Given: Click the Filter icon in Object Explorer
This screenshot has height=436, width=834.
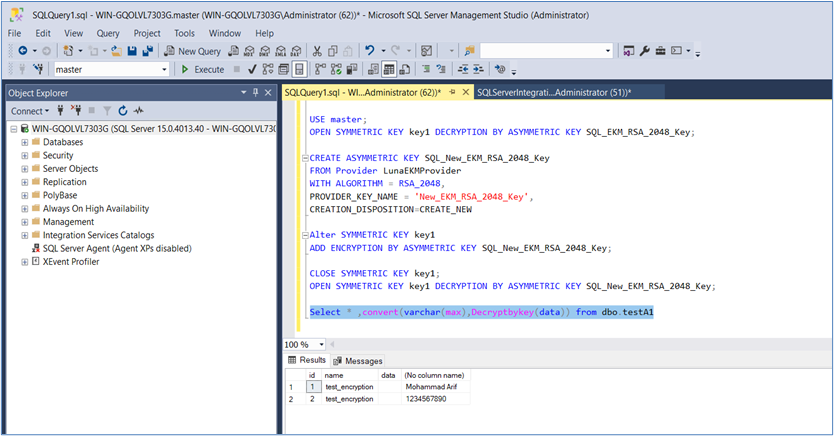Looking at the screenshot, I should coord(107,111).
